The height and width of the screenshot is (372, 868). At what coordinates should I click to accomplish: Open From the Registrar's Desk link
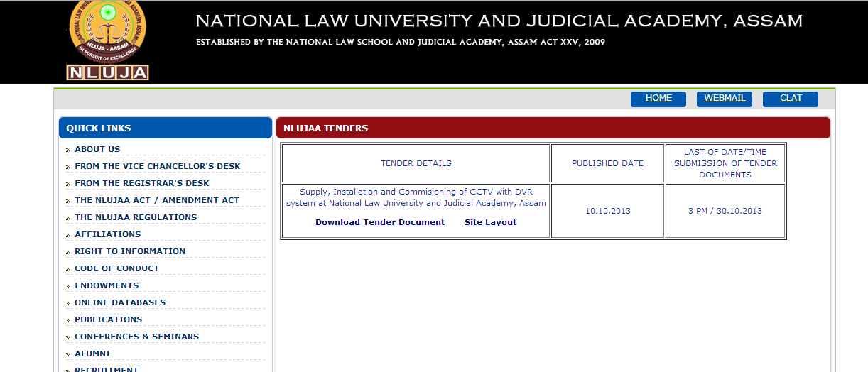[142, 183]
